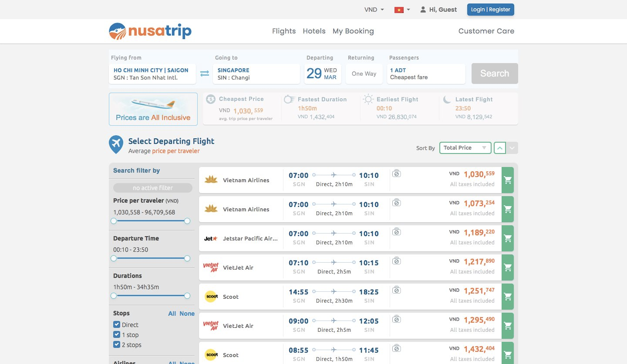The width and height of the screenshot is (627, 364).
Task: Click baggage icon on Scoot 08:55 row
Action: pos(396,348)
